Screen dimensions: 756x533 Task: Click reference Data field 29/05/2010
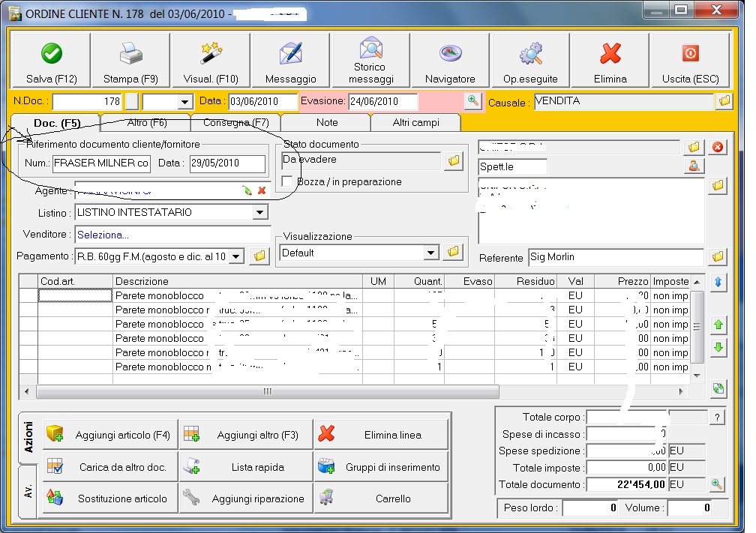[227, 163]
